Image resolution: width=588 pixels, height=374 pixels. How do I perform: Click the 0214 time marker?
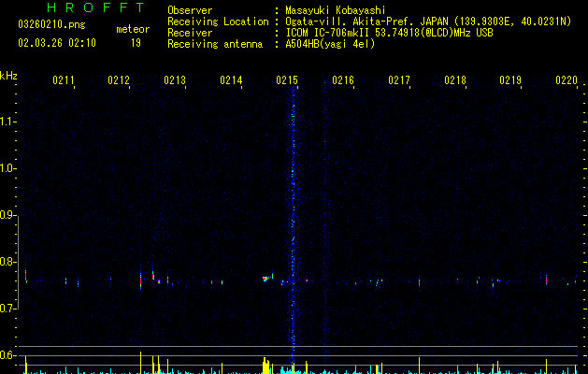pyautogui.click(x=231, y=80)
